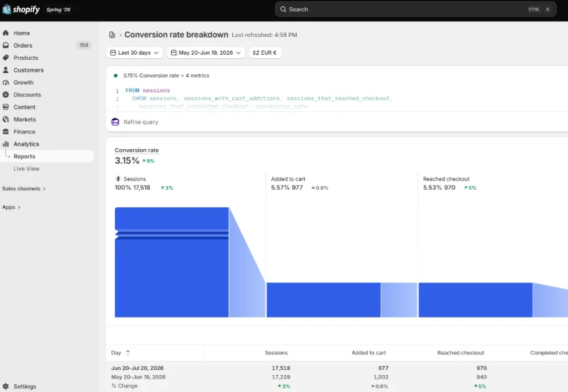Click the Customers person icon
Screen dimensions: 568x392
pos(6,70)
